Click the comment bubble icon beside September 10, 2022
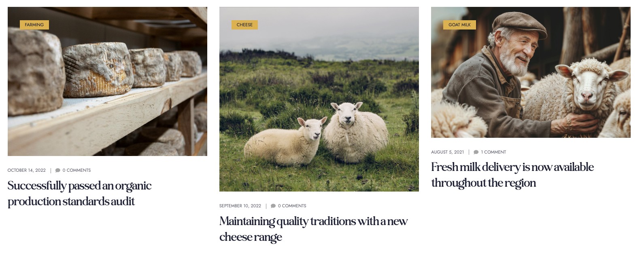 (x=273, y=206)
